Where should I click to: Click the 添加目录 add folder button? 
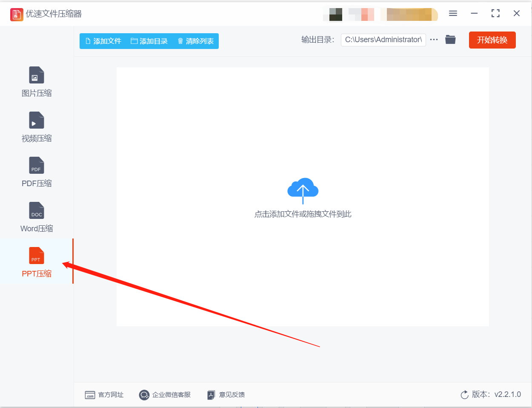pyautogui.click(x=149, y=41)
